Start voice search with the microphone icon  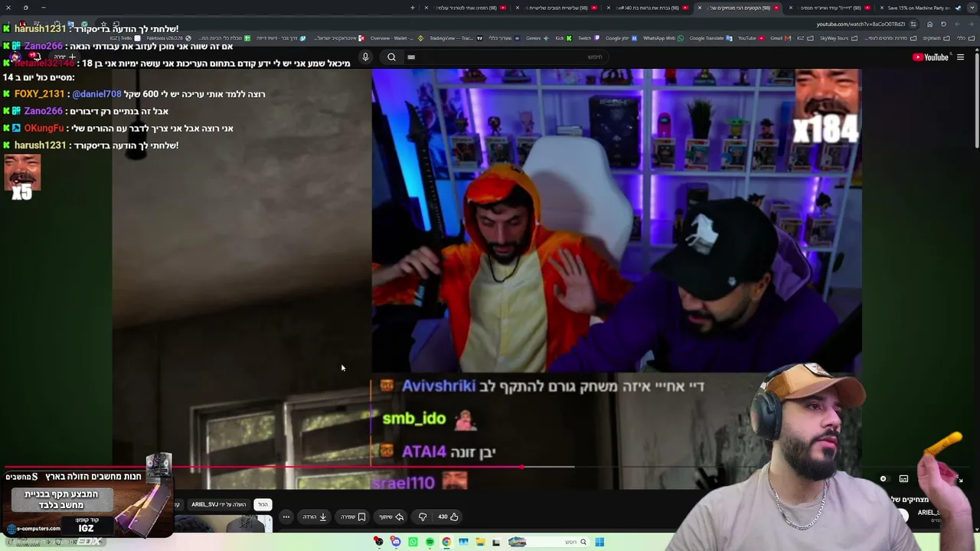coord(365,57)
